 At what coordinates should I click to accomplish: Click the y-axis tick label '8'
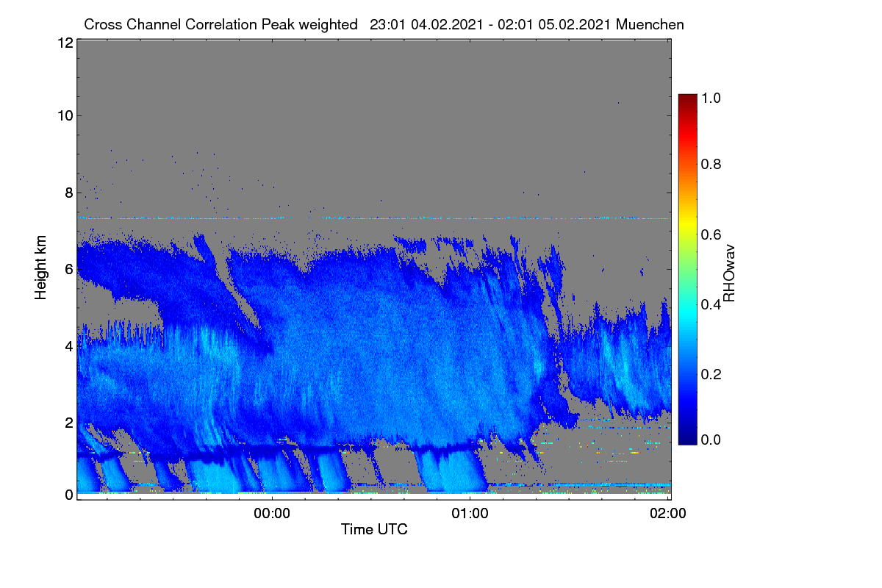(x=68, y=193)
